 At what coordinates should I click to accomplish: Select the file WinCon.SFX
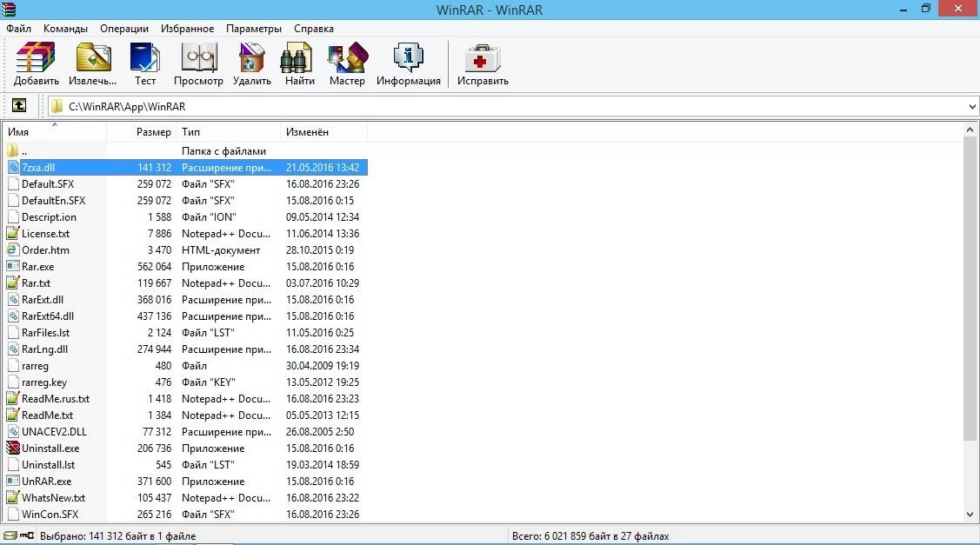coord(50,515)
